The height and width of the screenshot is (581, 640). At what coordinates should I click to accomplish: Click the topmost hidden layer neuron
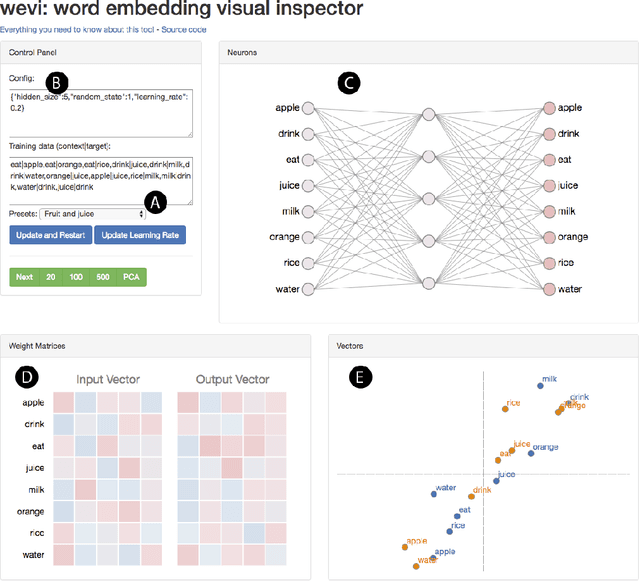[428, 113]
